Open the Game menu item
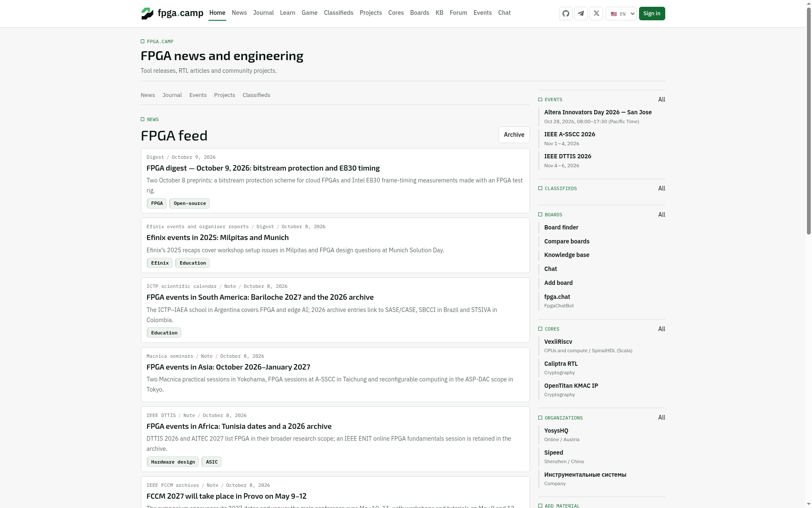This screenshot has height=508, width=812. [310, 13]
